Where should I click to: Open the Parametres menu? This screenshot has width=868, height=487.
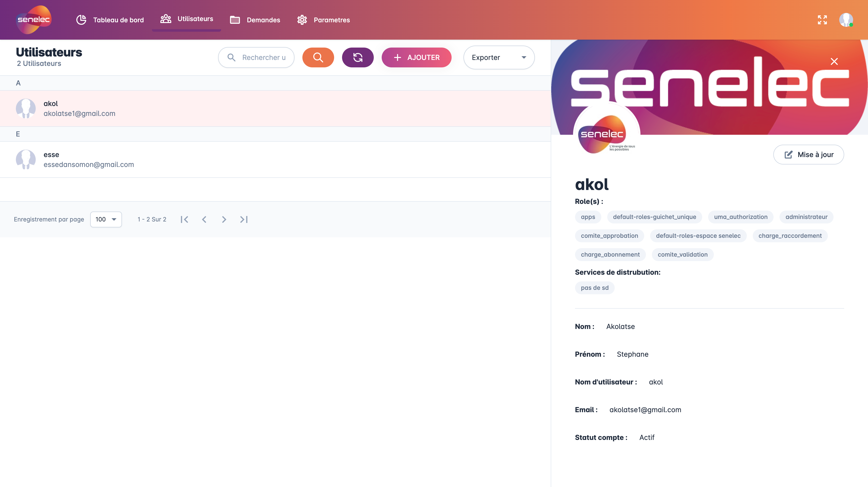323,20
